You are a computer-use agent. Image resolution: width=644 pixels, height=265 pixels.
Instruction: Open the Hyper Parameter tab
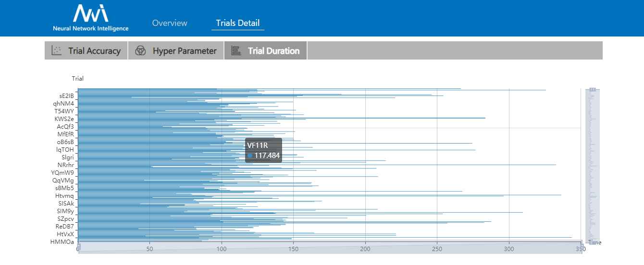point(176,50)
